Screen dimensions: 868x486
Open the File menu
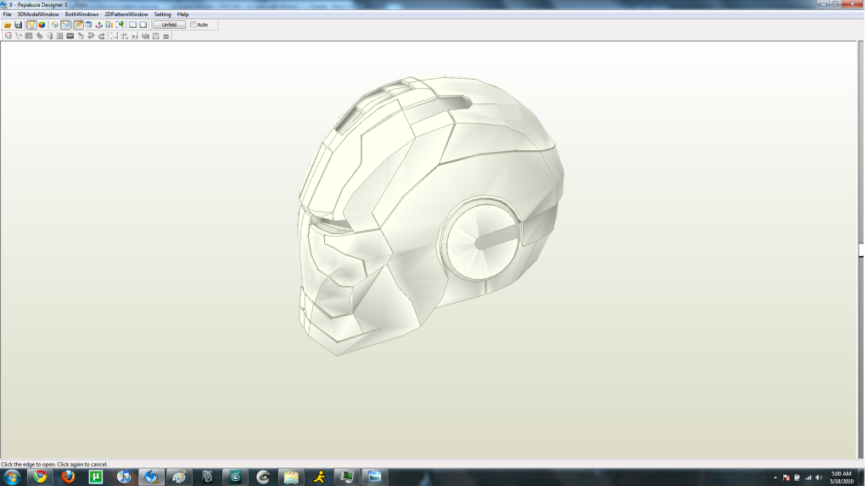[x=7, y=14]
